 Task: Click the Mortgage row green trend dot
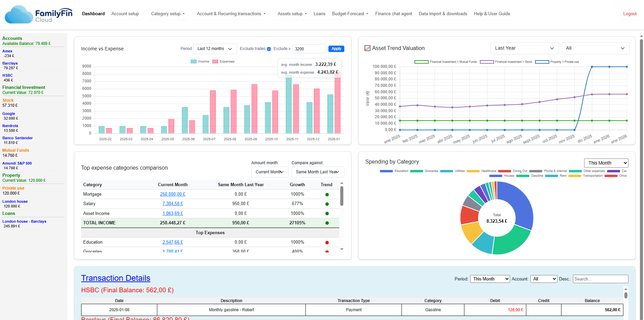pyautogui.click(x=327, y=195)
